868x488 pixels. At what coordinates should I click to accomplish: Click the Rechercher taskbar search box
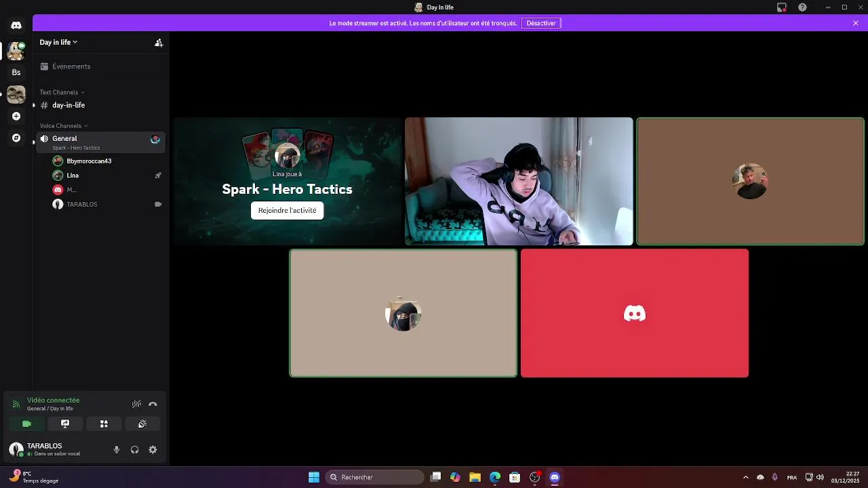click(x=375, y=477)
